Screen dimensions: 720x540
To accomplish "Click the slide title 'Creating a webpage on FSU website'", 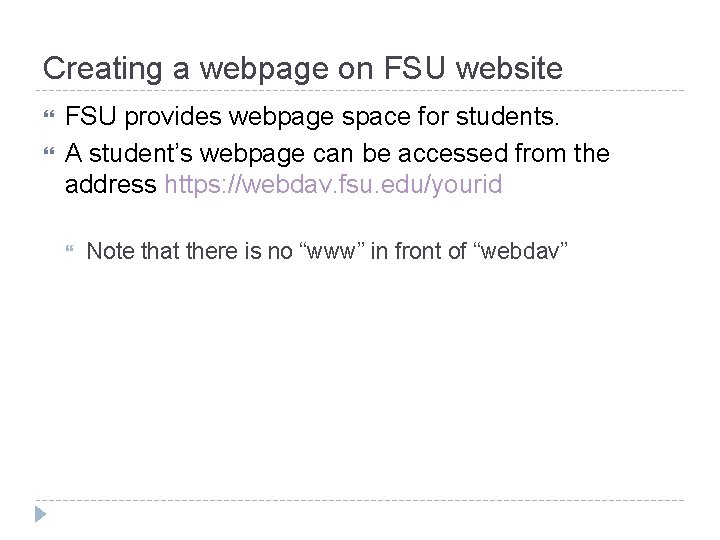I will tap(303, 68).
